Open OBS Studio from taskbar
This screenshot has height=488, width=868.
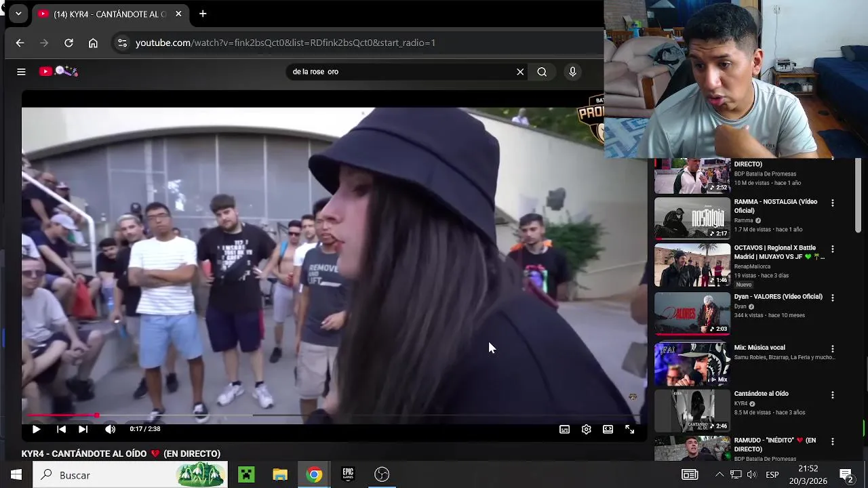[x=382, y=474]
